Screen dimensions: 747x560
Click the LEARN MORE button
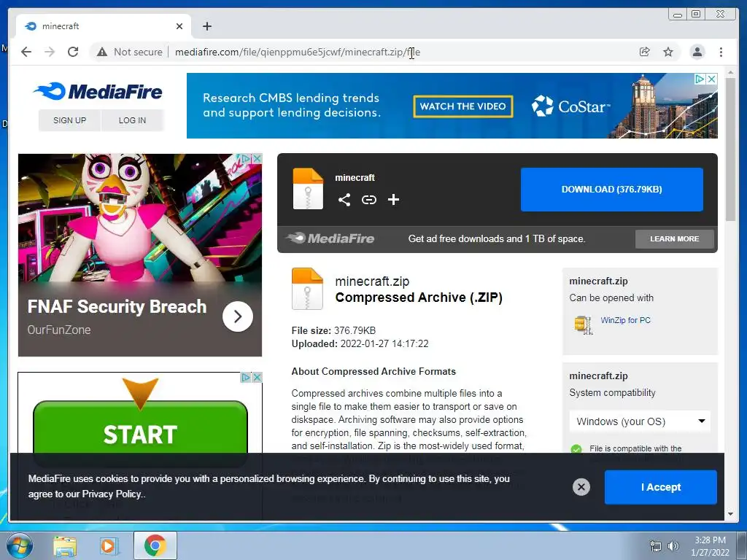(675, 239)
